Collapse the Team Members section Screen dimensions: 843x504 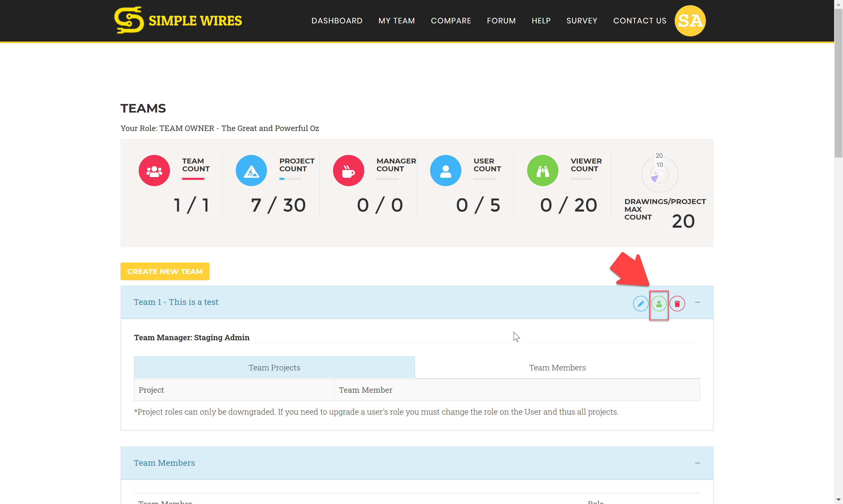(698, 463)
